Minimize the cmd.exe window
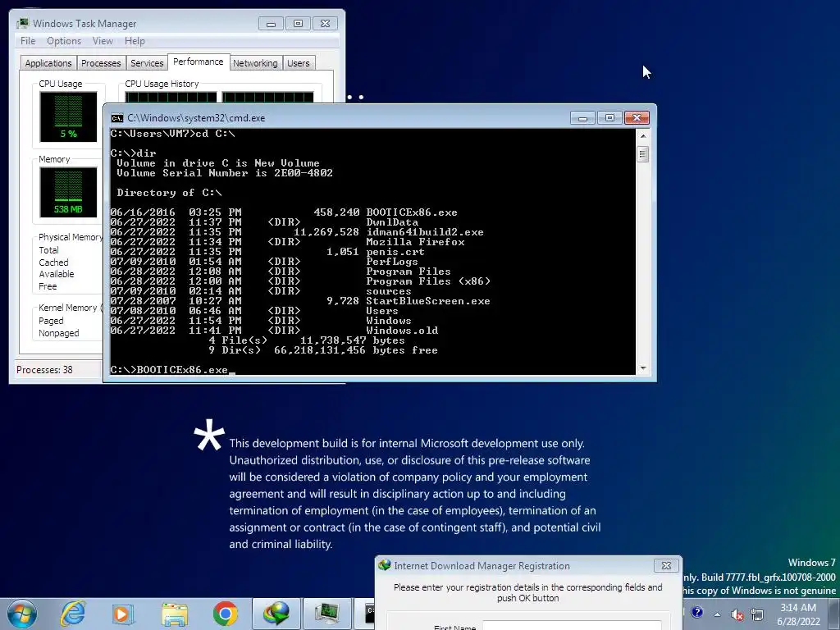Image resolution: width=840 pixels, height=630 pixels. pos(582,118)
